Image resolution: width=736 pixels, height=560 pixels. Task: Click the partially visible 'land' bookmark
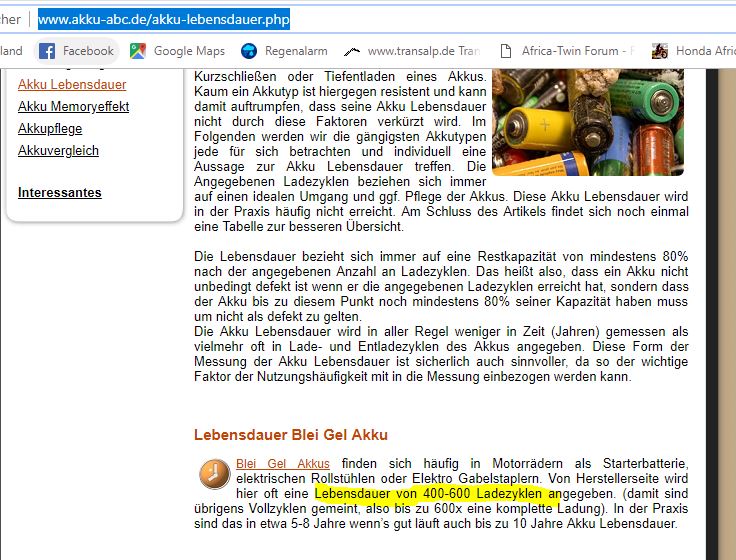(11, 51)
